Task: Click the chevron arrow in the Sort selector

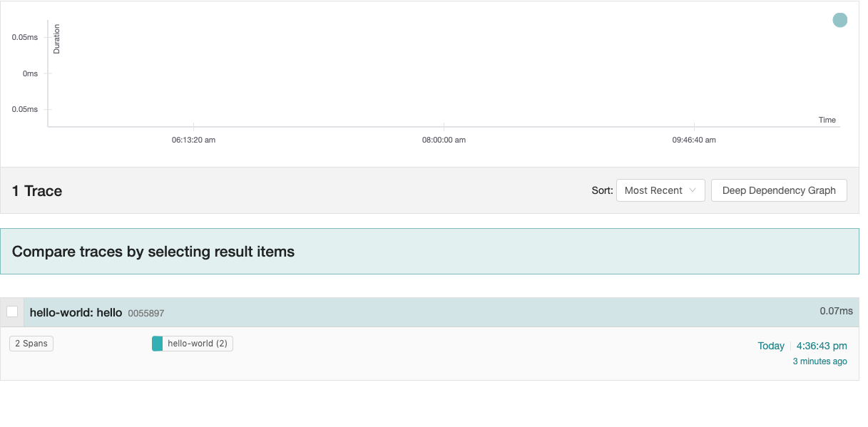Action: (x=691, y=190)
